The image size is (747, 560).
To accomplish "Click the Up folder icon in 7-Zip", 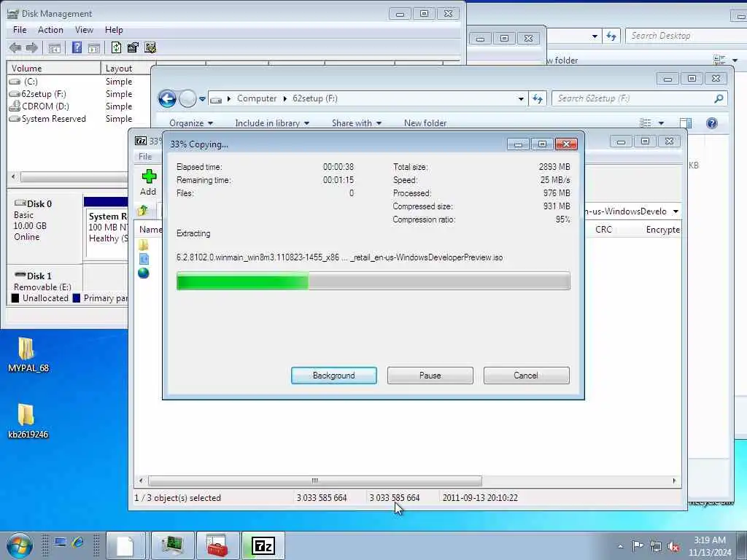I will coord(143,210).
